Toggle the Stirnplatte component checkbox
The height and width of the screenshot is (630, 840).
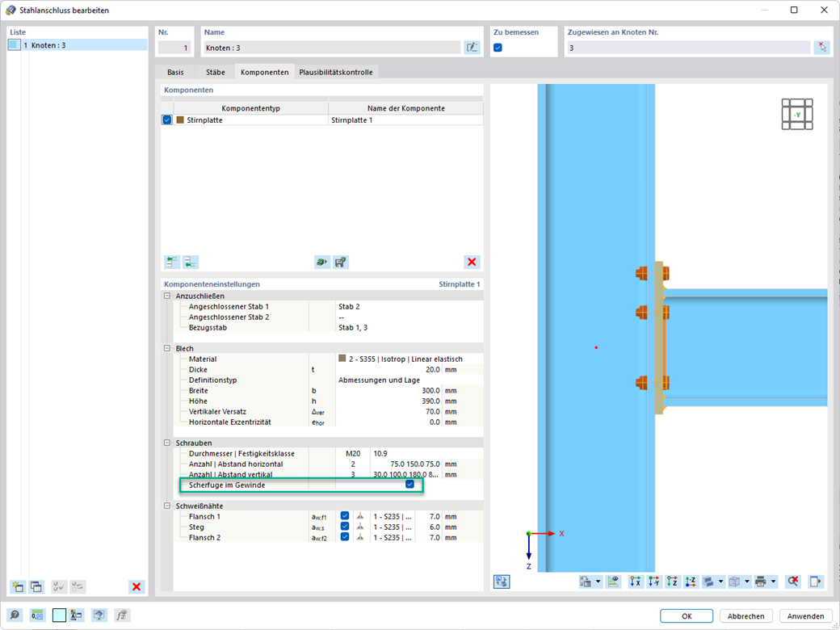coord(167,120)
